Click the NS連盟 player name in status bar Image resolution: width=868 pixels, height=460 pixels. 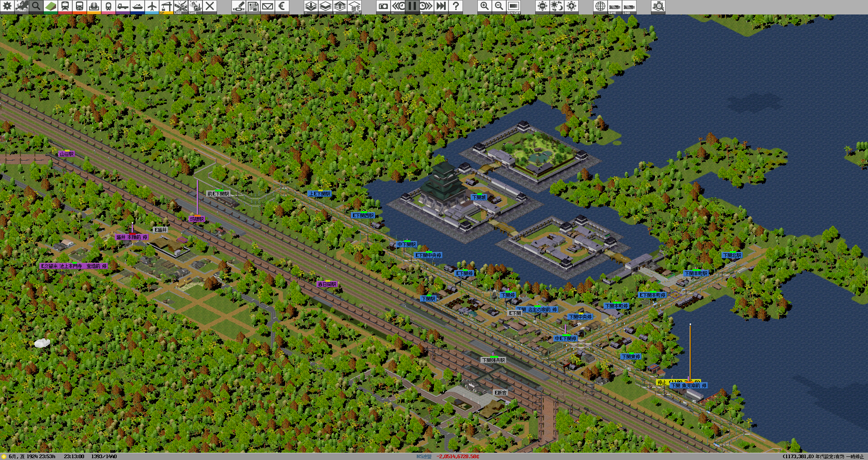click(x=424, y=456)
